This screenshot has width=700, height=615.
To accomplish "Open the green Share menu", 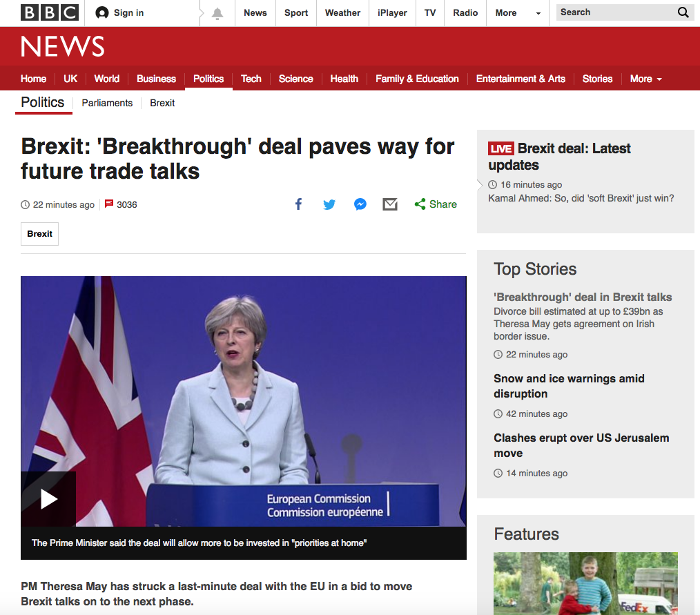I will tap(436, 204).
